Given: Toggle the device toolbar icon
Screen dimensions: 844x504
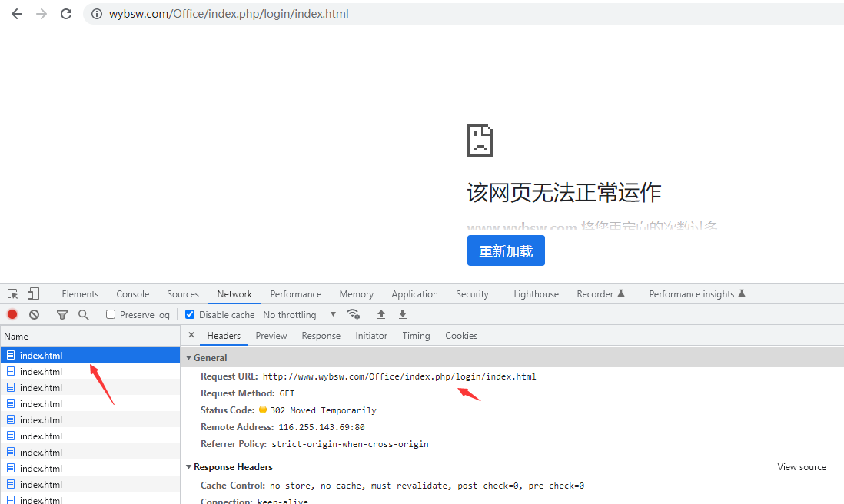Looking at the screenshot, I should point(33,294).
